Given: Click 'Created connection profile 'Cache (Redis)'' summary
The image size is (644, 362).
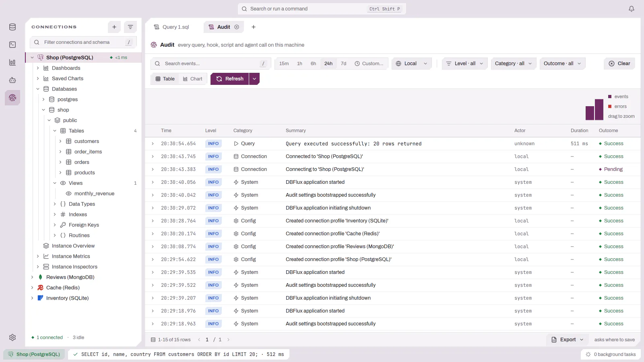Looking at the screenshot, I should 332,234.
